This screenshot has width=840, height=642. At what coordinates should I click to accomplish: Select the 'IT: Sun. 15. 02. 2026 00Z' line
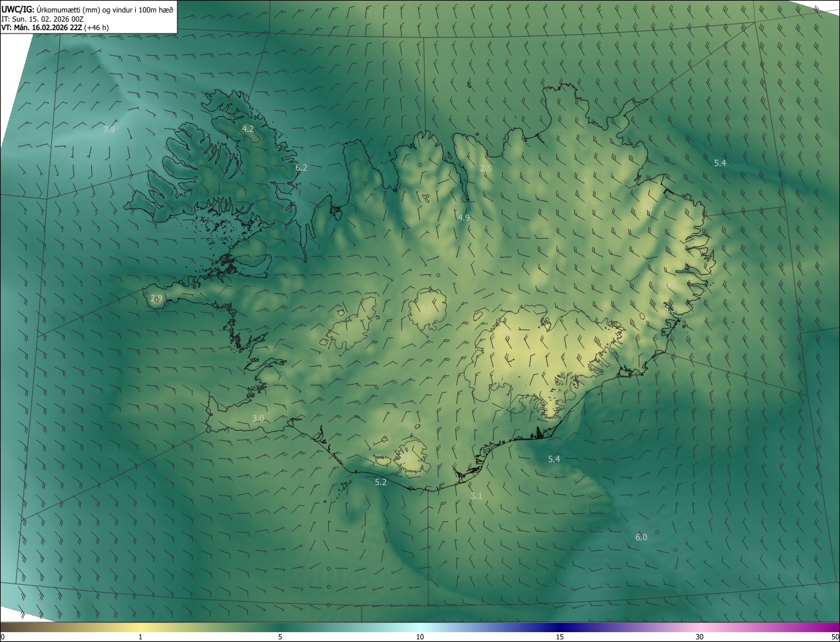[42, 19]
